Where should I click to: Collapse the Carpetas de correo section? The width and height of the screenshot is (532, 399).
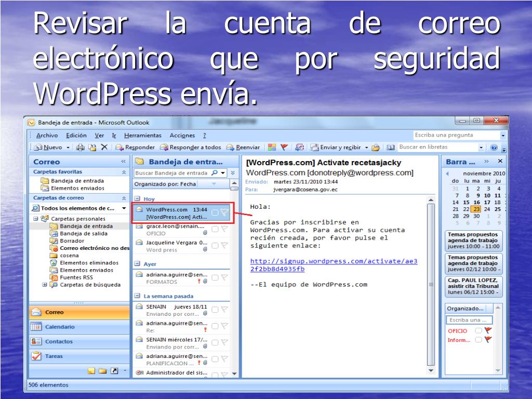point(124,198)
